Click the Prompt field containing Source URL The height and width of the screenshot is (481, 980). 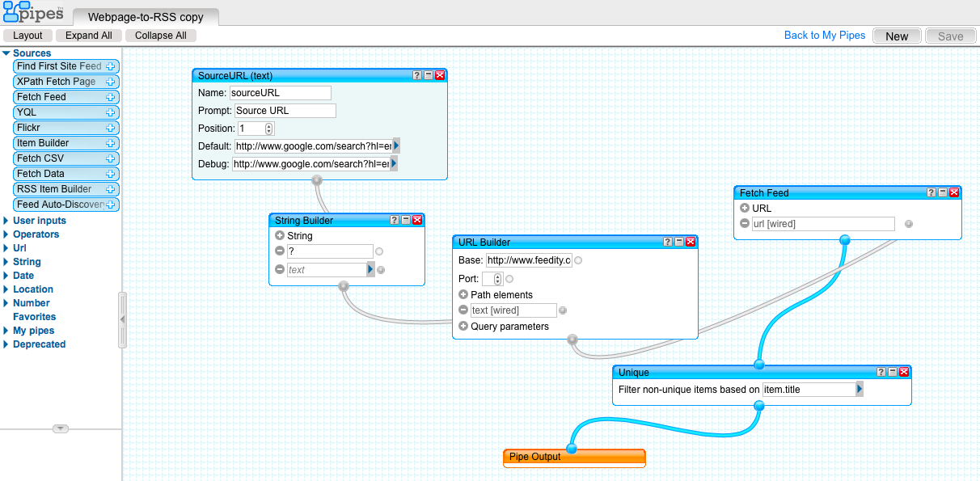[x=285, y=111]
